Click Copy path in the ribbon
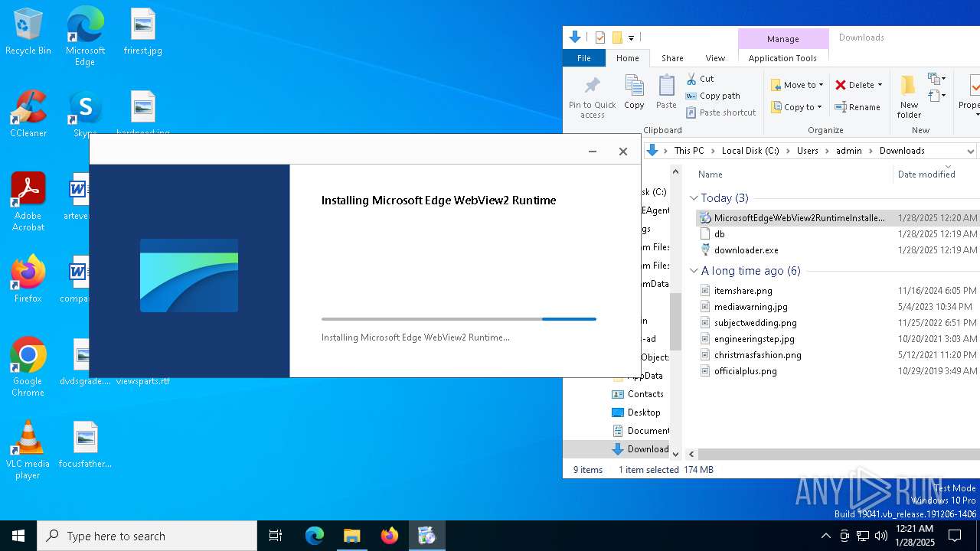This screenshot has height=551, width=980. [713, 96]
